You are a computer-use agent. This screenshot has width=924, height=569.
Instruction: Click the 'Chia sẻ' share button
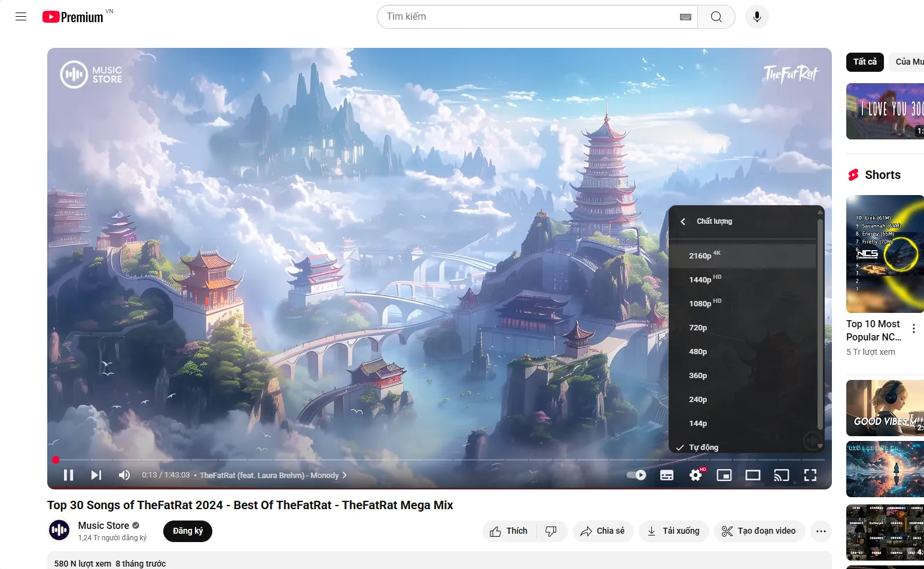603,531
